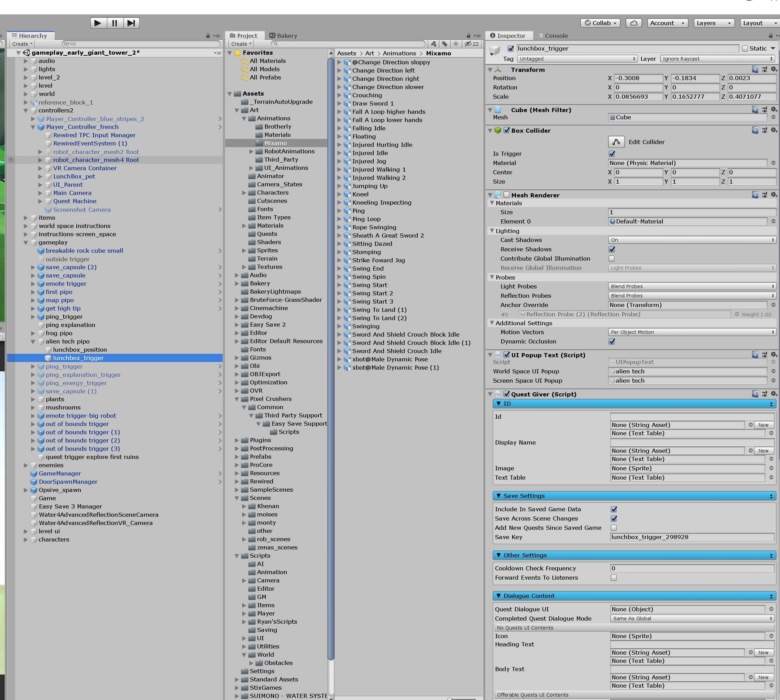Open Quest Giver gear settings menu
Image resolution: width=780 pixels, height=700 pixels.
(774, 394)
